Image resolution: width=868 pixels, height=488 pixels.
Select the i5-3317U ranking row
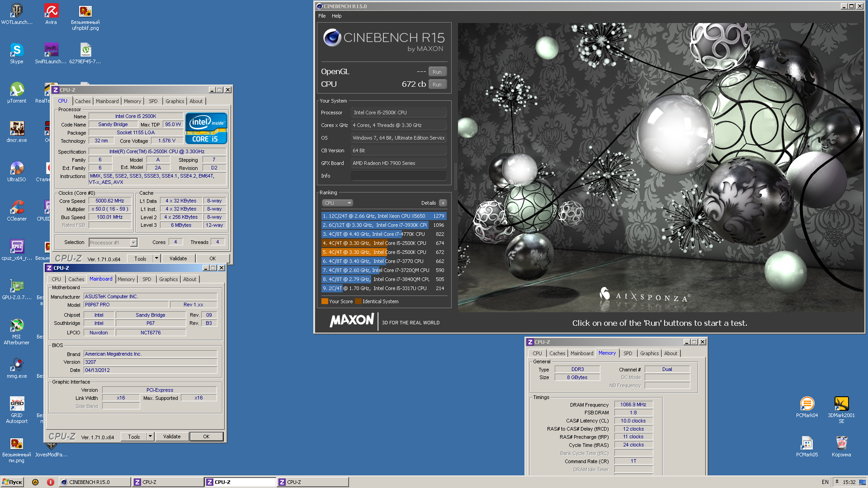384,288
